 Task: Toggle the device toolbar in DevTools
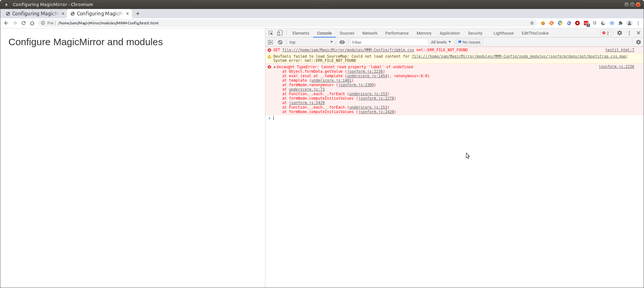click(x=280, y=33)
